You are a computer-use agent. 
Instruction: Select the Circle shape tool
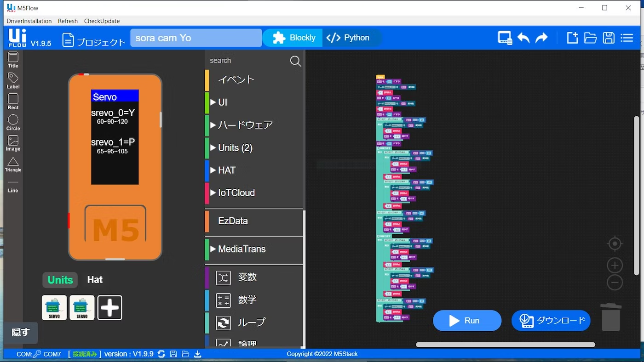(x=13, y=122)
